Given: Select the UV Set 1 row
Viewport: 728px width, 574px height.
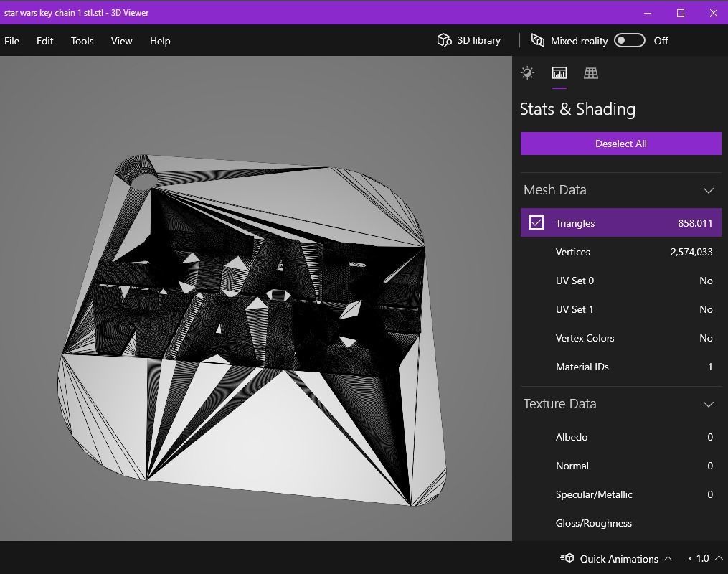Looking at the screenshot, I should (x=620, y=309).
